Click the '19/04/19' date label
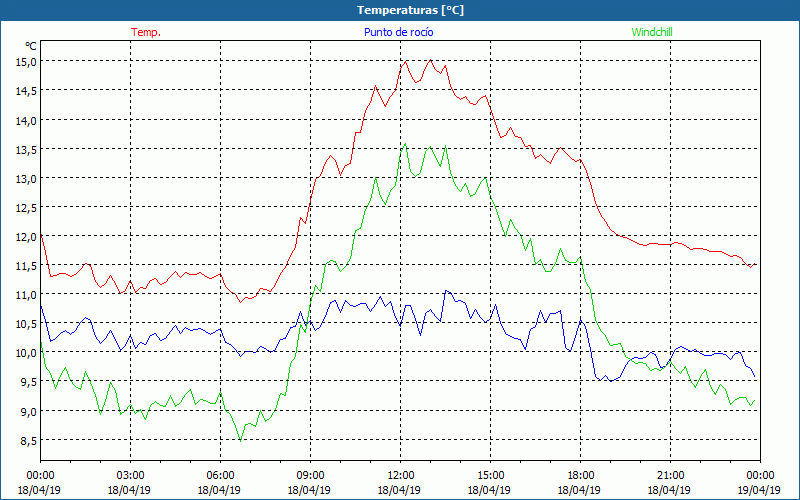800x500 pixels. pyautogui.click(x=759, y=490)
